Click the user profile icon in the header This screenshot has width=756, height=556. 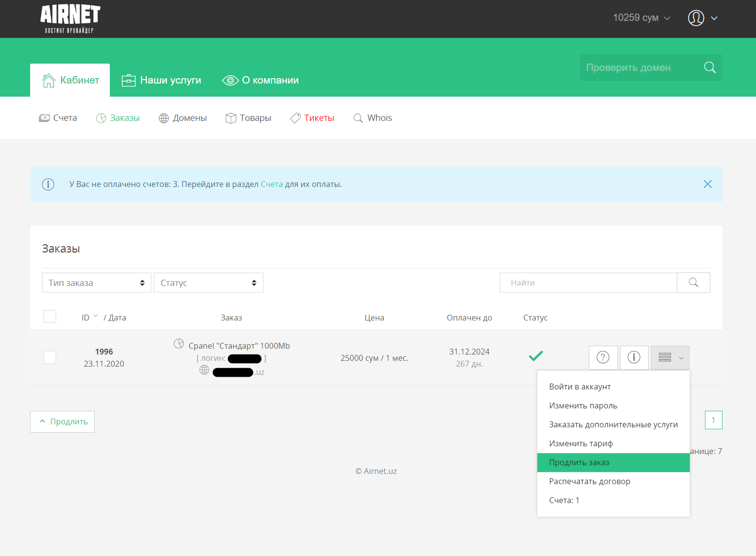pyautogui.click(x=695, y=18)
